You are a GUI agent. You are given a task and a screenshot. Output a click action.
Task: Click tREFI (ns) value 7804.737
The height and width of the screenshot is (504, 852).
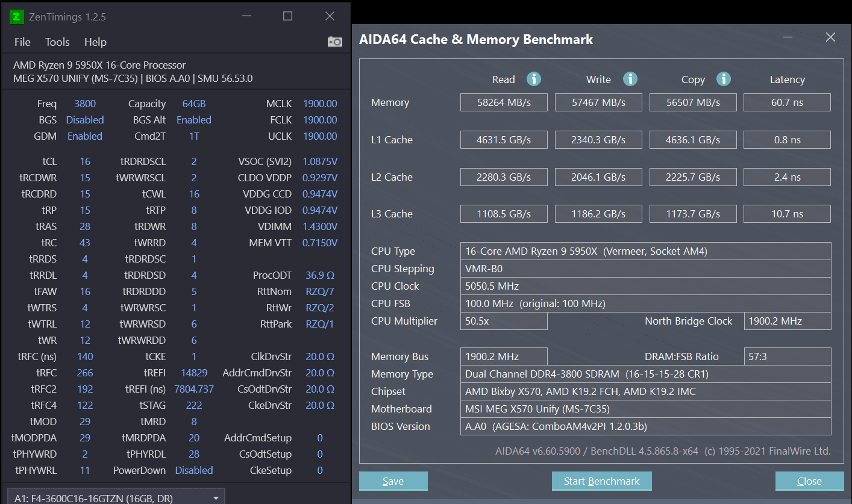[x=194, y=389]
